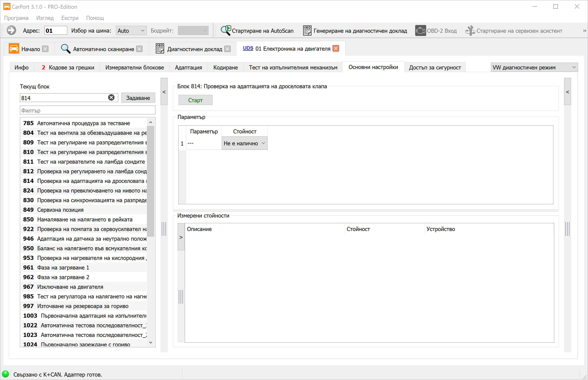Click the toolbar overflow chevron

tap(584, 31)
